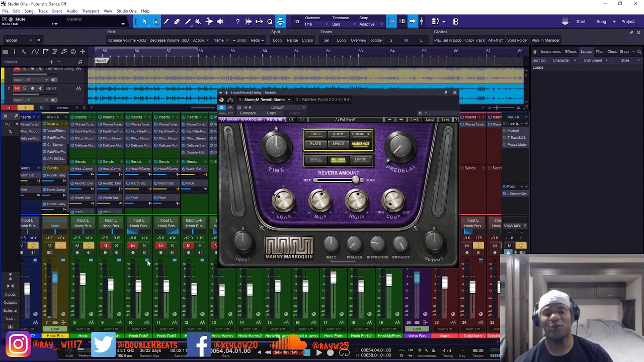Adjust the Reverb Amount slider handle
644x362 pixels.
tap(356, 180)
